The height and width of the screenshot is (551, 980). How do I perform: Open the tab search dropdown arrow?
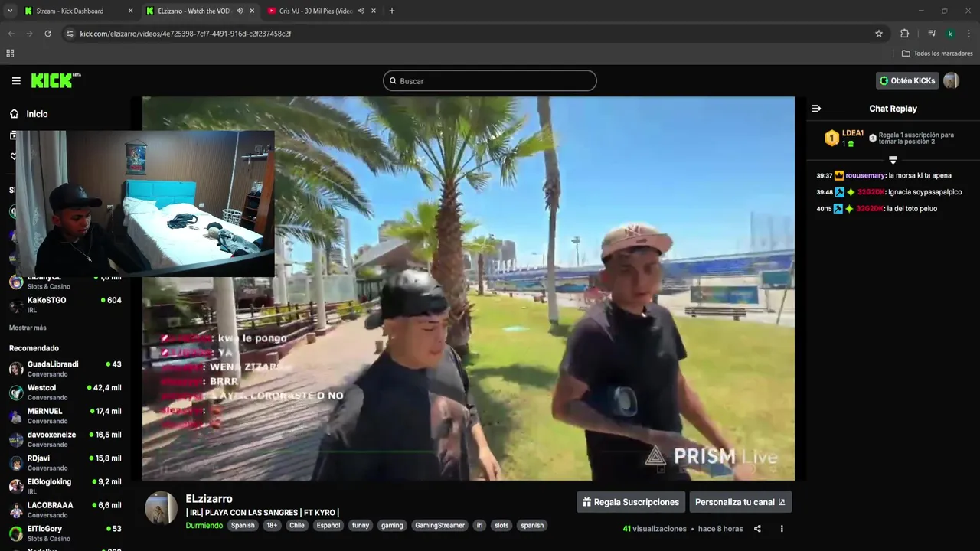10,11
